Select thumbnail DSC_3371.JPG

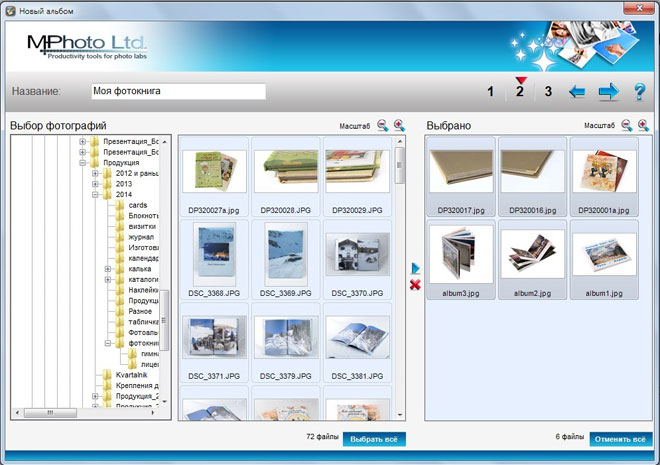(x=214, y=342)
